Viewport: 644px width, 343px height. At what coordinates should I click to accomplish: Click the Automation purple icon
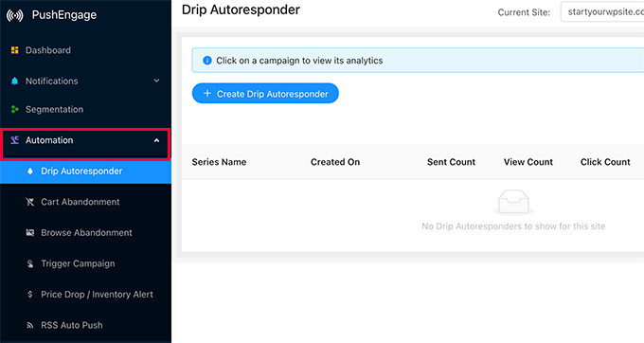(15, 140)
